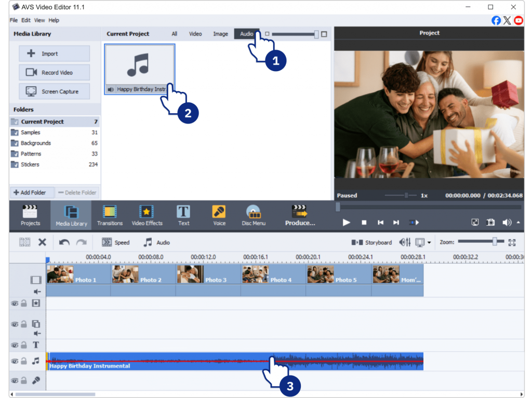This screenshot has width=532, height=398.
Task: Adjust the playback speed slider
Action: coord(406,195)
